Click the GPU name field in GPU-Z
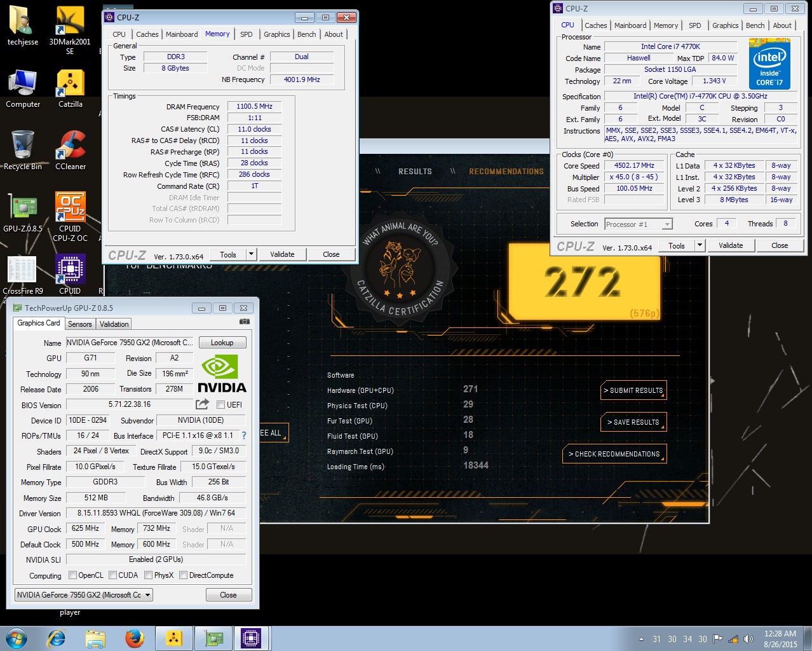This screenshot has height=651, width=812. [130, 343]
